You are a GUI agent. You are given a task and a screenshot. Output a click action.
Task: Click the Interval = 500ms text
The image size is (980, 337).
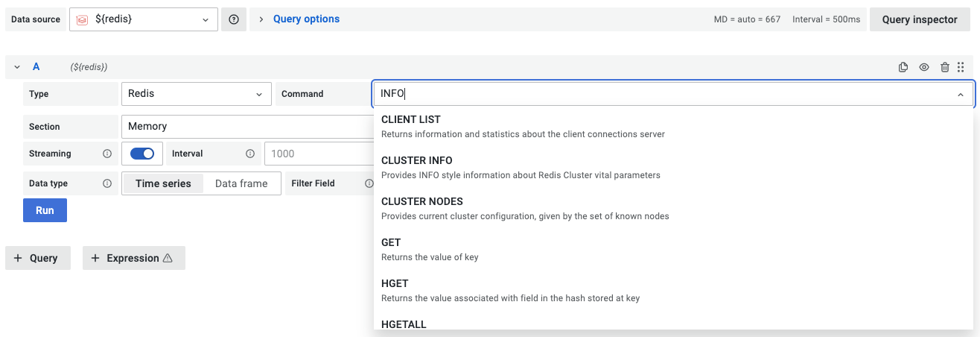click(827, 19)
